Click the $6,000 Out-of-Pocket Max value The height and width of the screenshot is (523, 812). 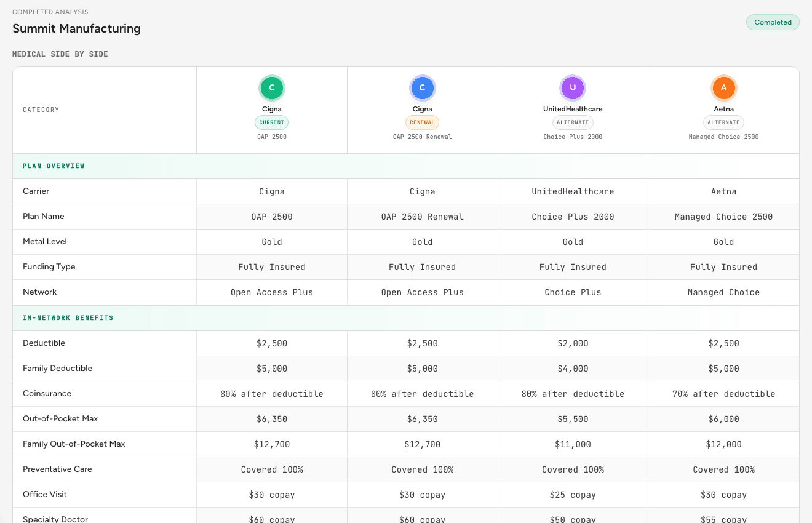(723, 420)
